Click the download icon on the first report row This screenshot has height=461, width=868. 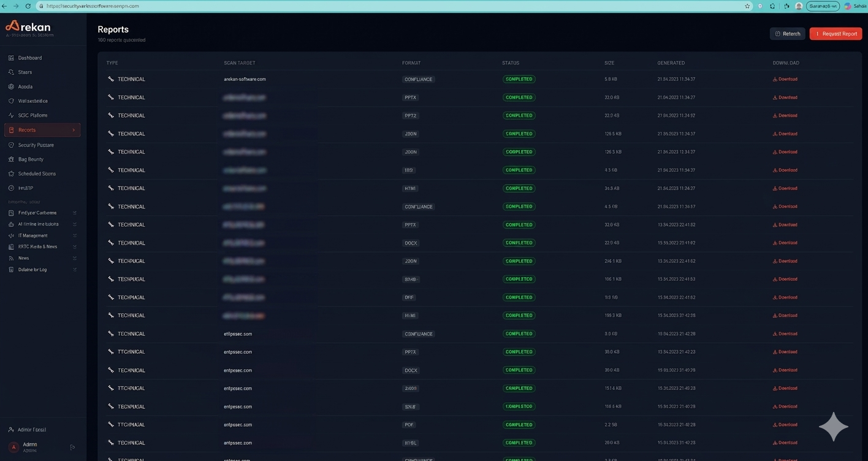click(774, 79)
